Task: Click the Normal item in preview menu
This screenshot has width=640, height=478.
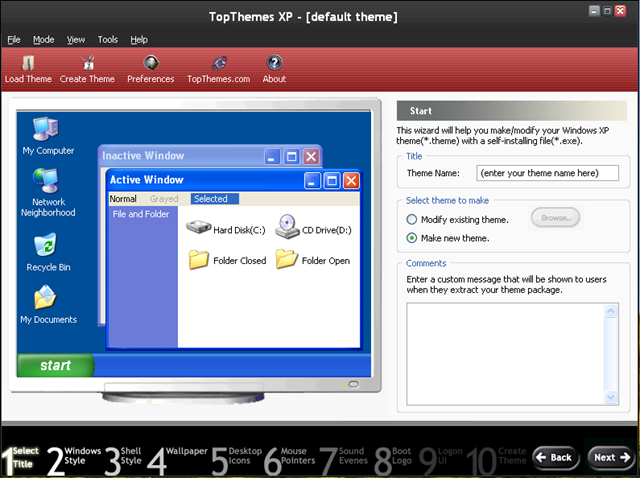Action: pyautogui.click(x=123, y=199)
